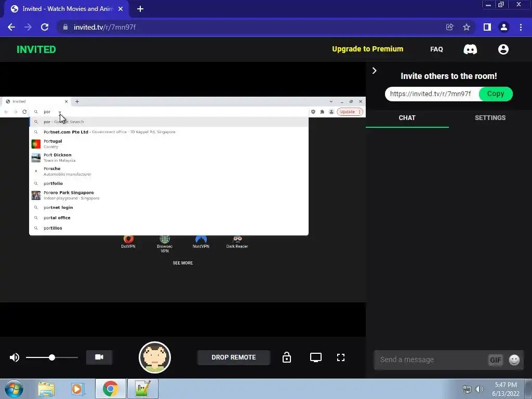Toggle Chrome side panel icon

click(487, 27)
